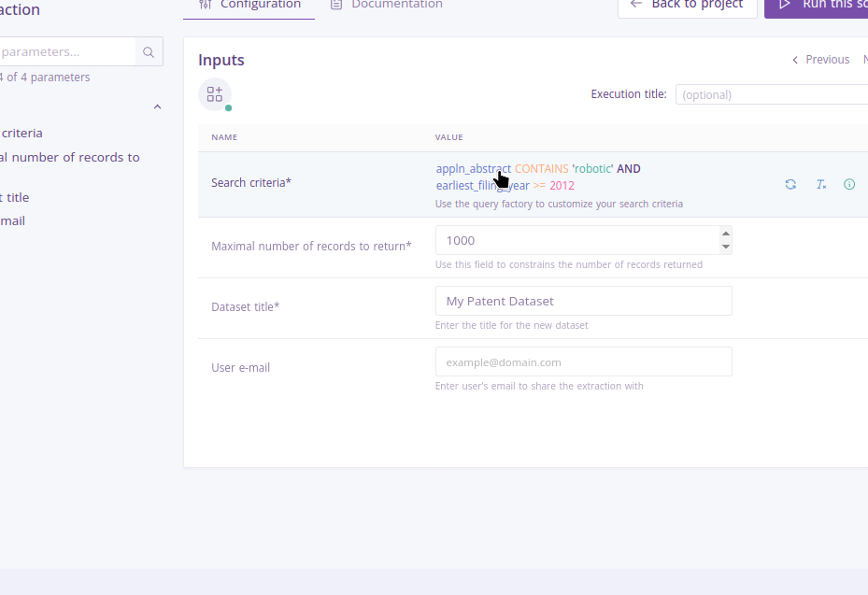Click the add-block icon below Inputs heading

(x=214, y=94)
